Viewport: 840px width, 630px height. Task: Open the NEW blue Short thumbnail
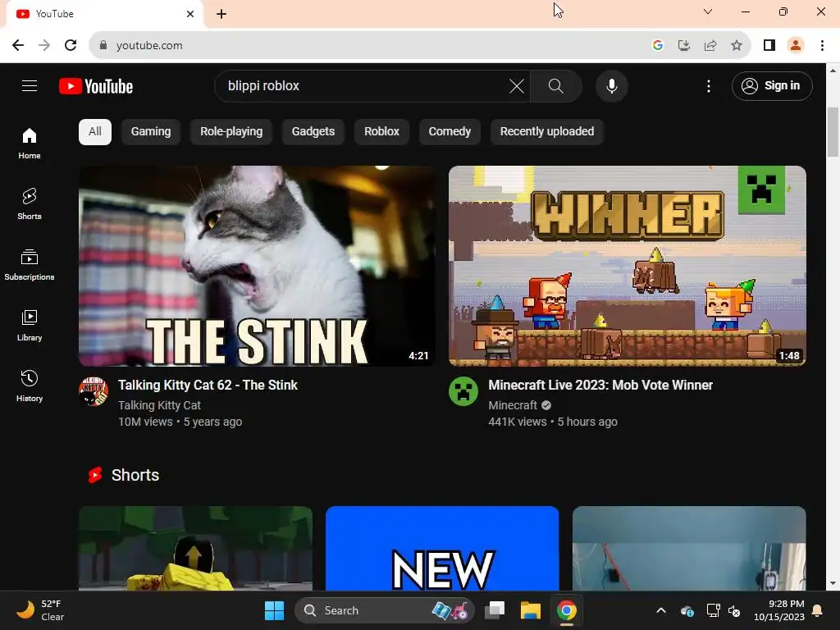pyautogui.click(x=442, y=549)
